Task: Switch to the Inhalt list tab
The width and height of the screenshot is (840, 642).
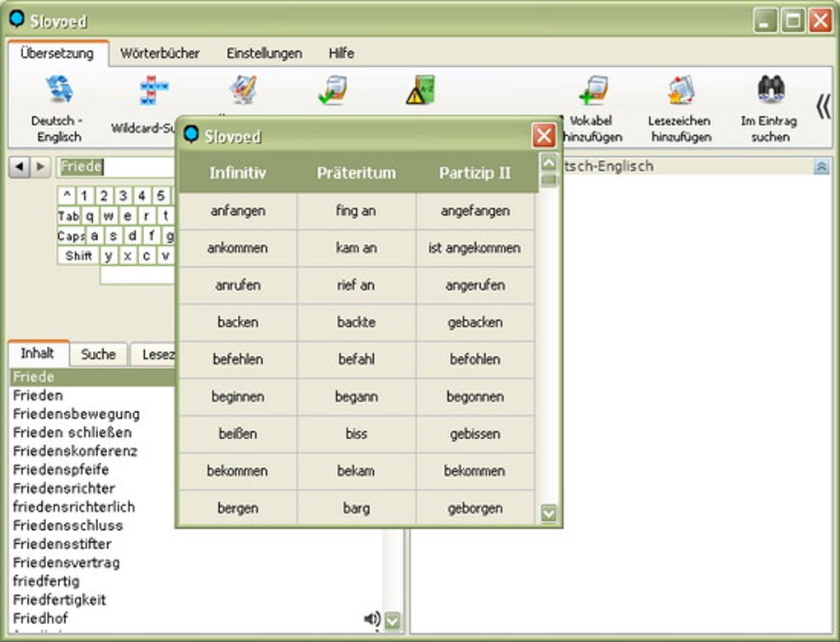Action: point(38,354)
